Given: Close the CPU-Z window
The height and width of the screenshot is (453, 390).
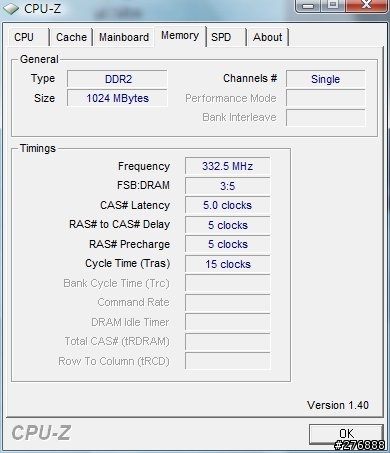Looking at the screenshot, I should [366, 5].
